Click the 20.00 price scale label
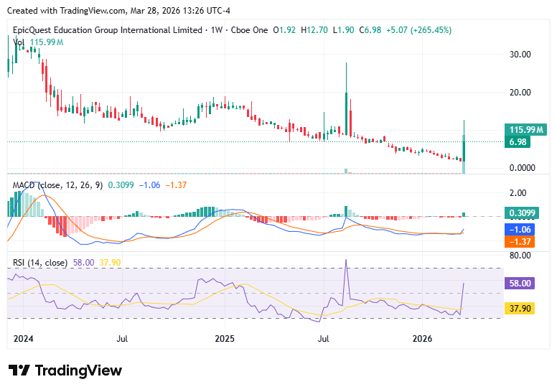Screen dimensions: 557x392 click(x=519, y=92)
